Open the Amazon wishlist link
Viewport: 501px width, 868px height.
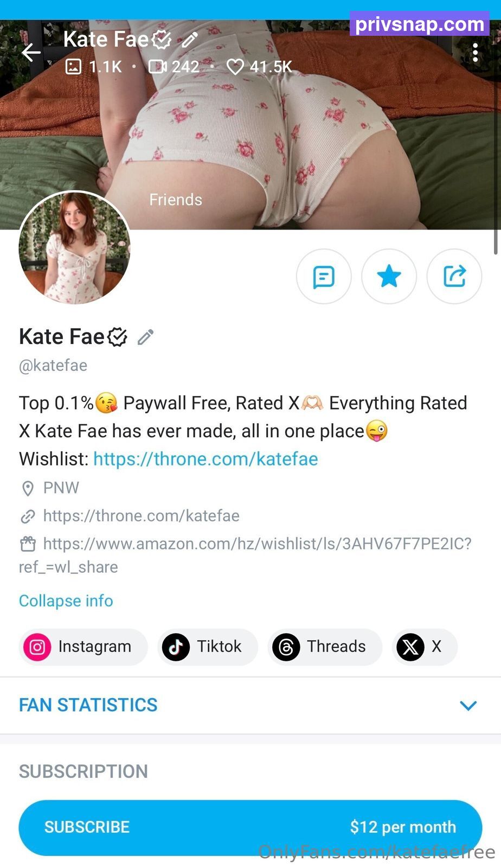(246, 555)
